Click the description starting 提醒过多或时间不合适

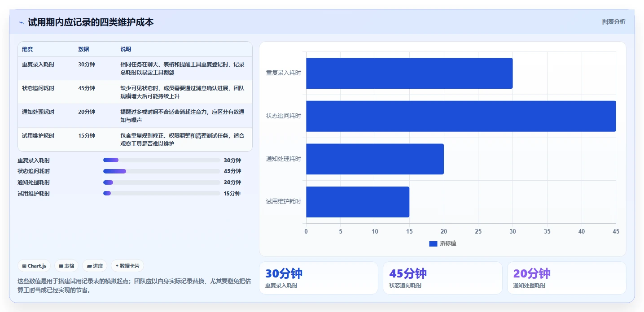pyautogui.click(x=182, y=116)
